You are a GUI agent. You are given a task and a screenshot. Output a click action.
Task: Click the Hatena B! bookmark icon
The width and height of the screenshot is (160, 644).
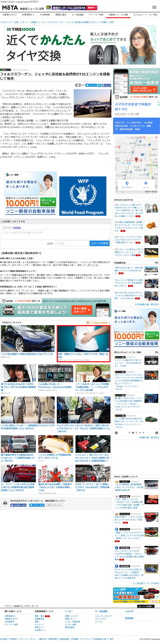point(99,85)
